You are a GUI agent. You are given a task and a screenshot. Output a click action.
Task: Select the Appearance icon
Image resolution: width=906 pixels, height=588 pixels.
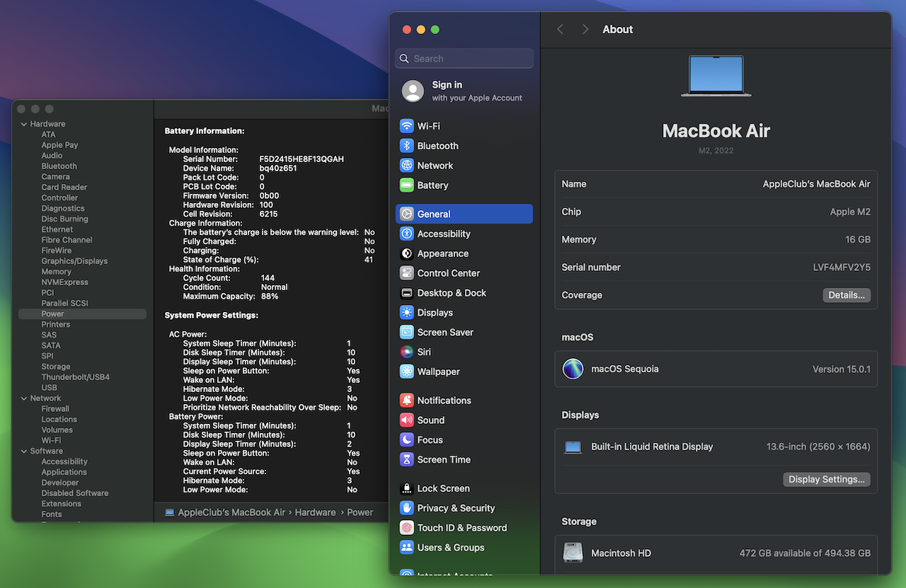pos(406,253)
